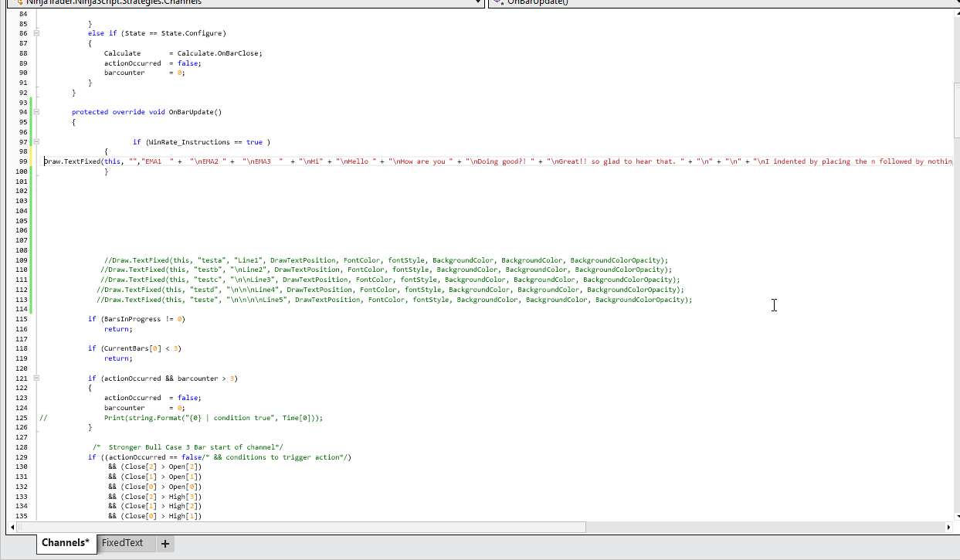Click '&& (Close[0] > High[1])' condition
Image resolution: width=960 pixels, height=560 pixels.
click(154, 516)
